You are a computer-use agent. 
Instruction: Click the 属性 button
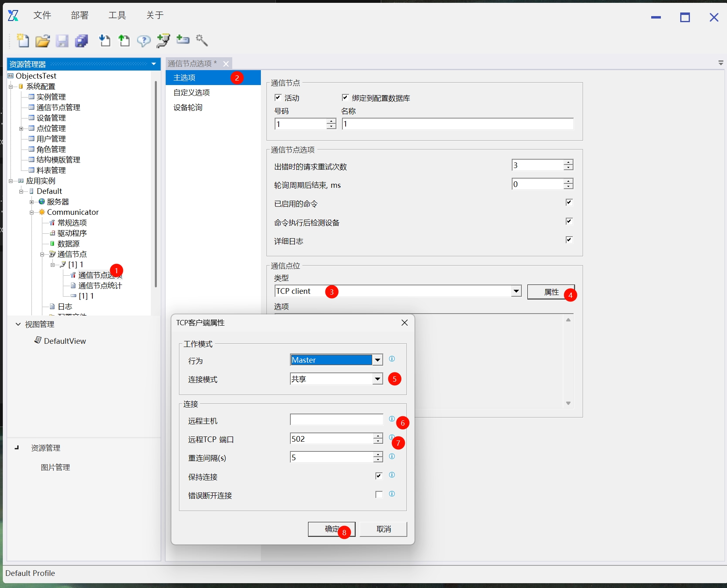(x=551, y=292)
